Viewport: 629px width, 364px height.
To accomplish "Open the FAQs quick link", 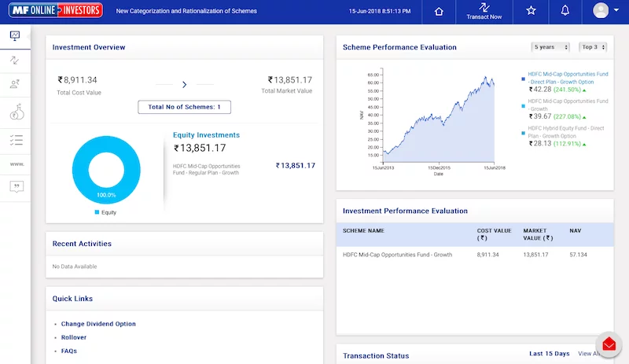I will pos(69,351).
